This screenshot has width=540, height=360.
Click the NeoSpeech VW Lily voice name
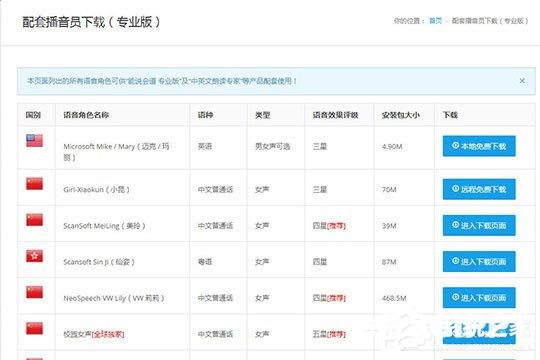pyautogui.click(x=114, y=298)
